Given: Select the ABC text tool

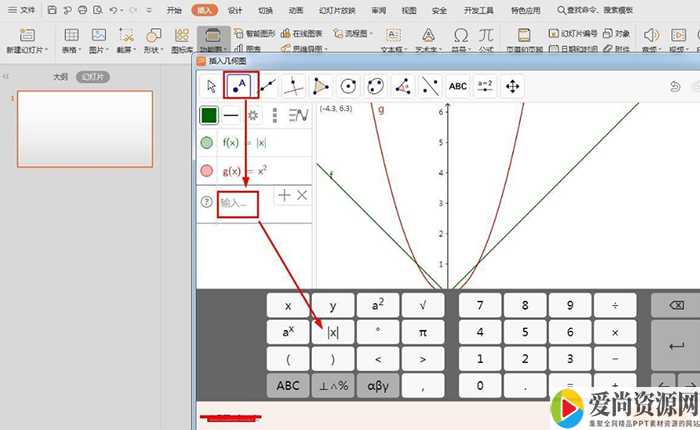Looking at the screenshot, I should pyautogui.click(x=457, y=86).
